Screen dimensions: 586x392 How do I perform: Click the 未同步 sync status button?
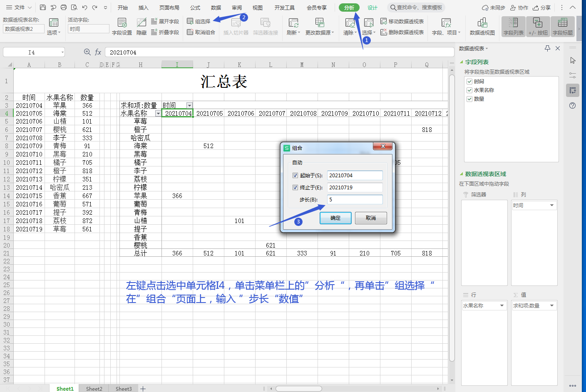(x=494, y=7)
